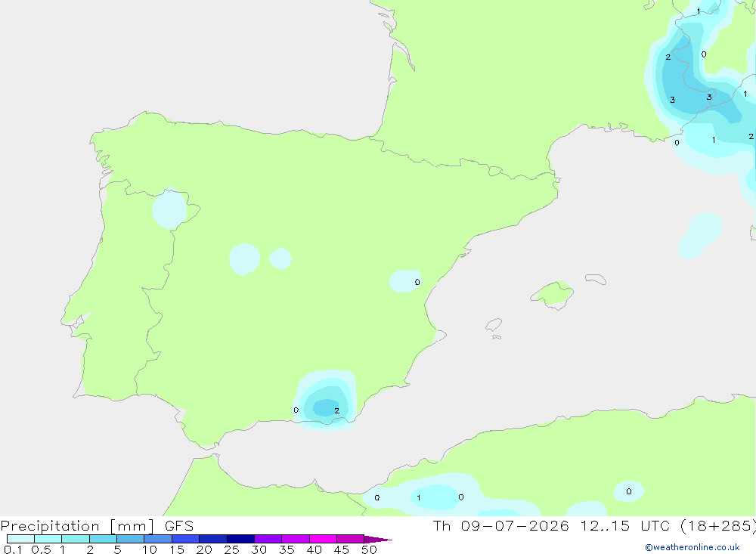This screenshot has width=756, height=554.
Task: Click the '1' value over northern Algeria
Action: point(419,497)
